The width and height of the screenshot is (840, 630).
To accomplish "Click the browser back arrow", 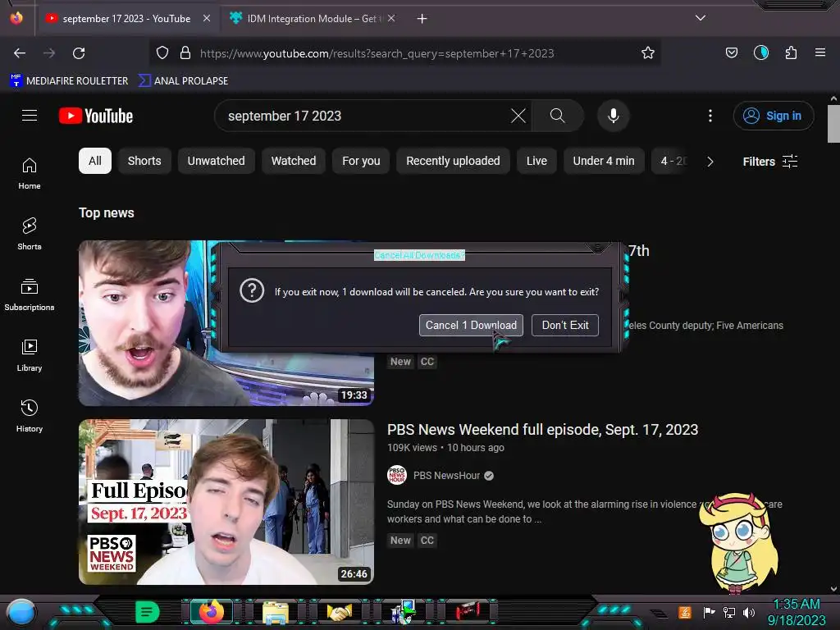I will pyautogui.click(x=20, y=53).
